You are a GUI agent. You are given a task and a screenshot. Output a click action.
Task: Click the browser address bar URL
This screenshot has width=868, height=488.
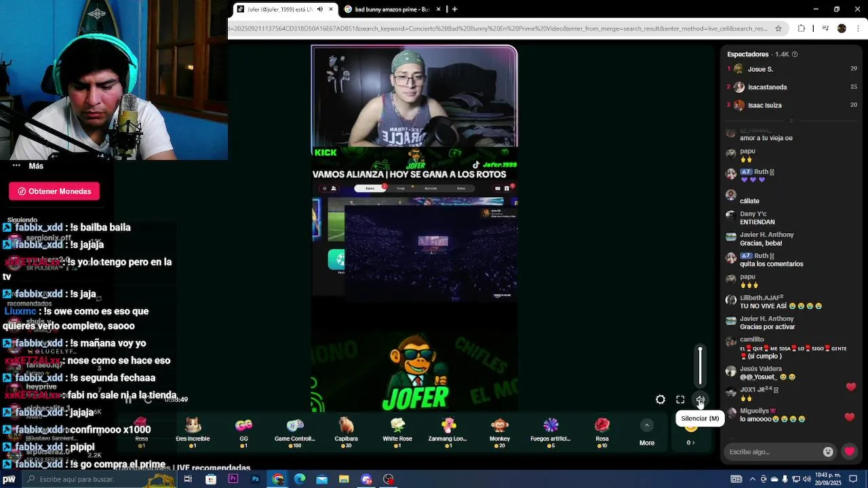point(498,28)
